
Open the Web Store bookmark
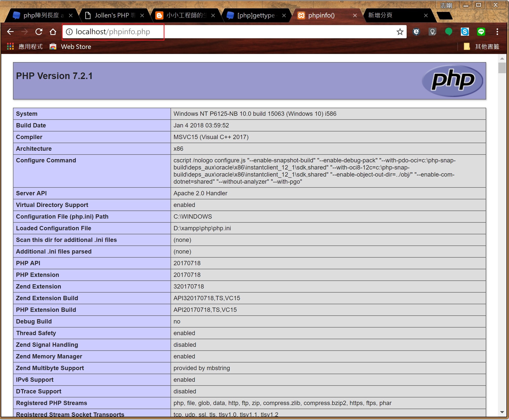(x=70, y=47)
